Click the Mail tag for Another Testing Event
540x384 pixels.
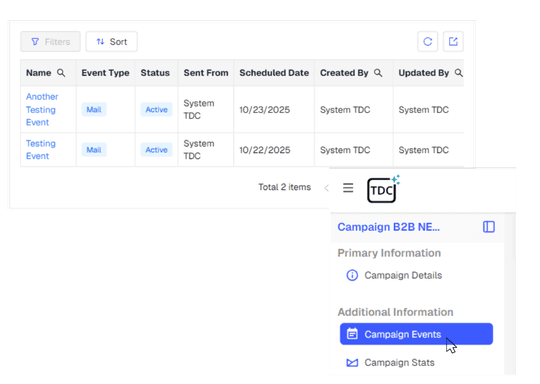[x=94, y=110]
